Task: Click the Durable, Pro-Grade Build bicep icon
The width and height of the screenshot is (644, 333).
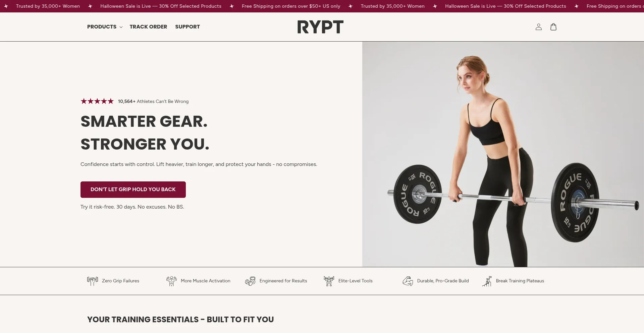Action: pyautogui.click(x=408, y=281)
